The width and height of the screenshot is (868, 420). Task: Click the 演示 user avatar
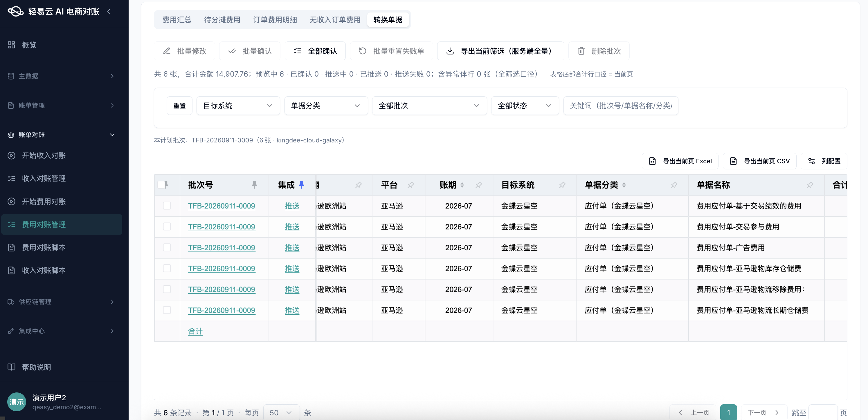tap(17, 402)
